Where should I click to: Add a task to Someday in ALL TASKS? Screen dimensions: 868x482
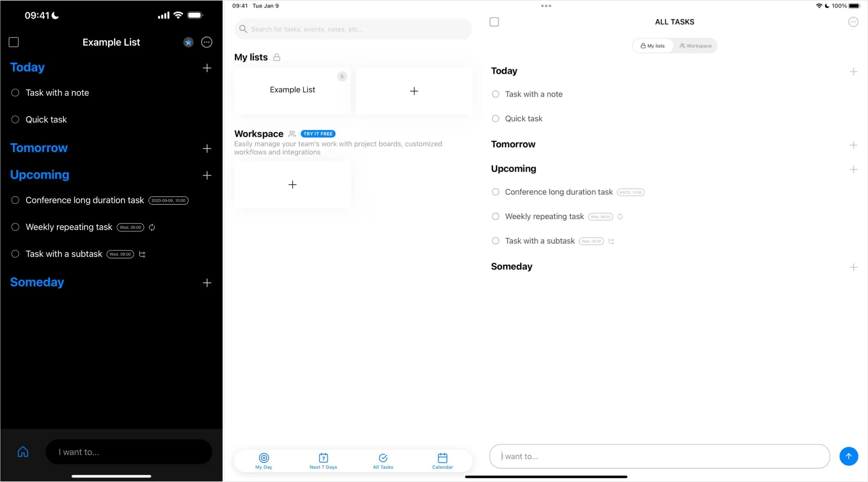853,267
